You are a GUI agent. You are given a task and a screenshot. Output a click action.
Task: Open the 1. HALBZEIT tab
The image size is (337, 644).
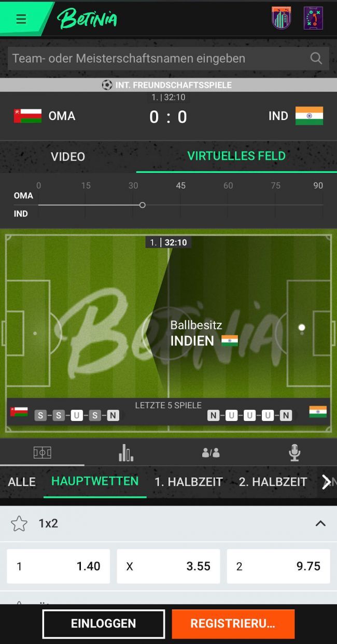click(189, 482)
